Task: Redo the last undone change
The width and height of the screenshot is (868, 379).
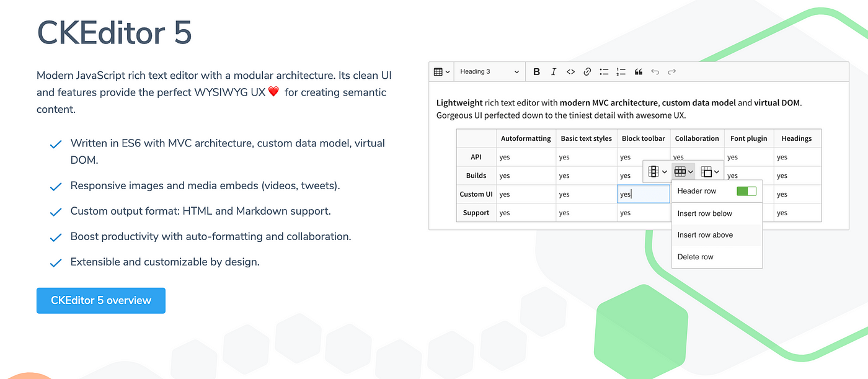Action: click(x=671, y=72)
